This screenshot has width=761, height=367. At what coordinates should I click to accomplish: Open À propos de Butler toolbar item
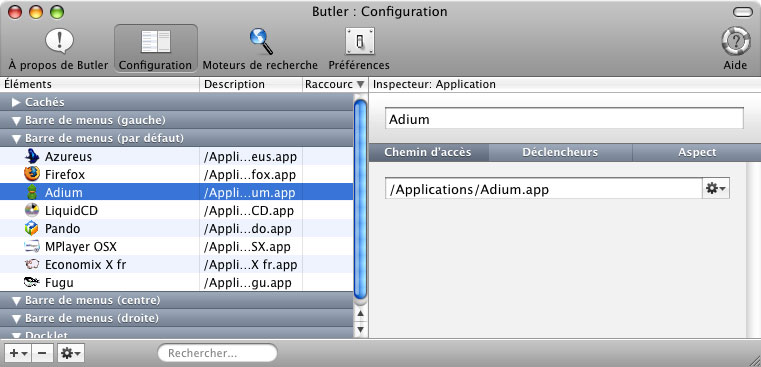tap(58, 49)
